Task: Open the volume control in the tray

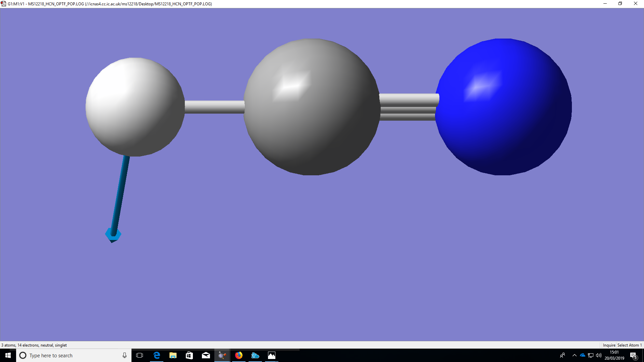Action: 599,355
